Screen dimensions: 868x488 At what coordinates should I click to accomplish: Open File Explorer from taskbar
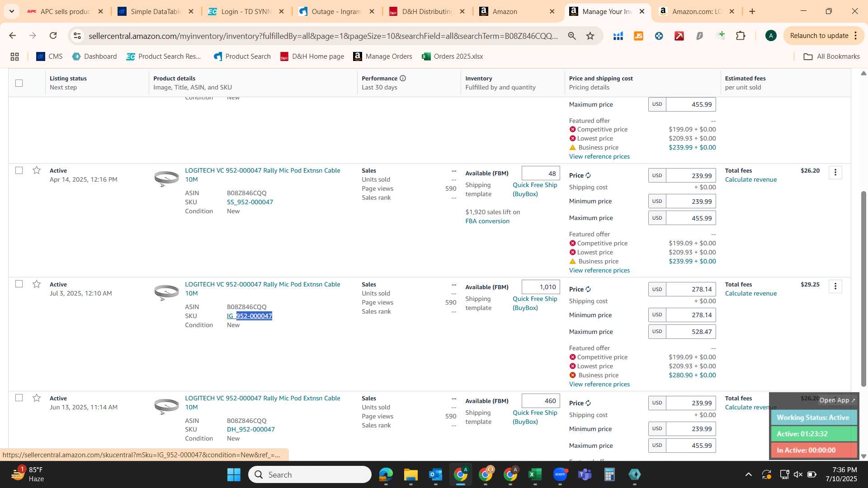tap(410, 474)
